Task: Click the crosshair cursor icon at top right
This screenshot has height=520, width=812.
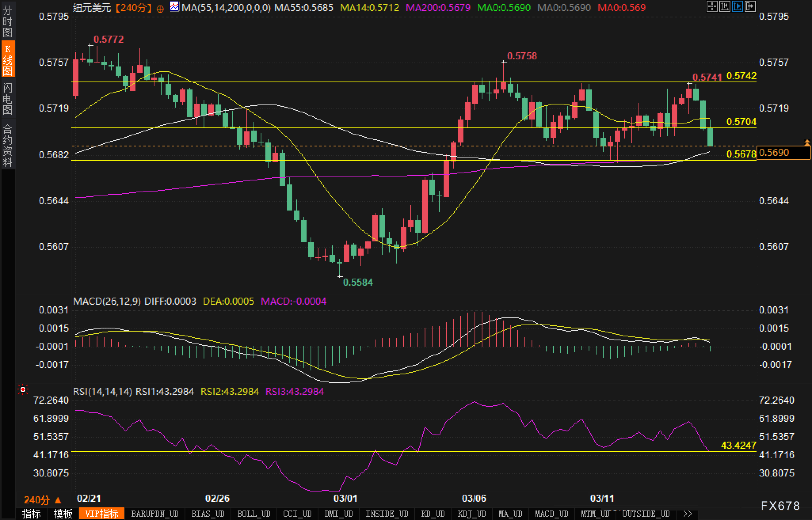Action: [x=712, y=6]
